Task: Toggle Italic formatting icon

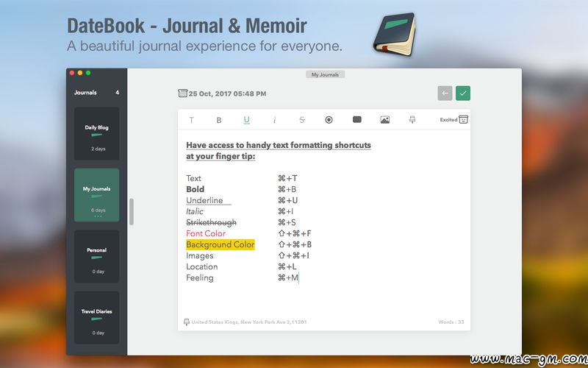Action: point(274,120)
